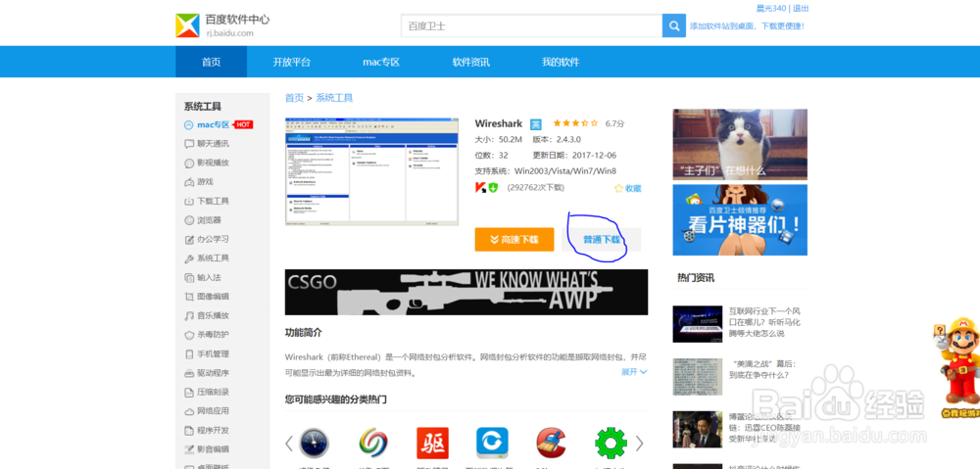The width and height of the screenshot is (980, 469).
Task: Click 添加软件站到桌面 link
Action: [747, 26]
